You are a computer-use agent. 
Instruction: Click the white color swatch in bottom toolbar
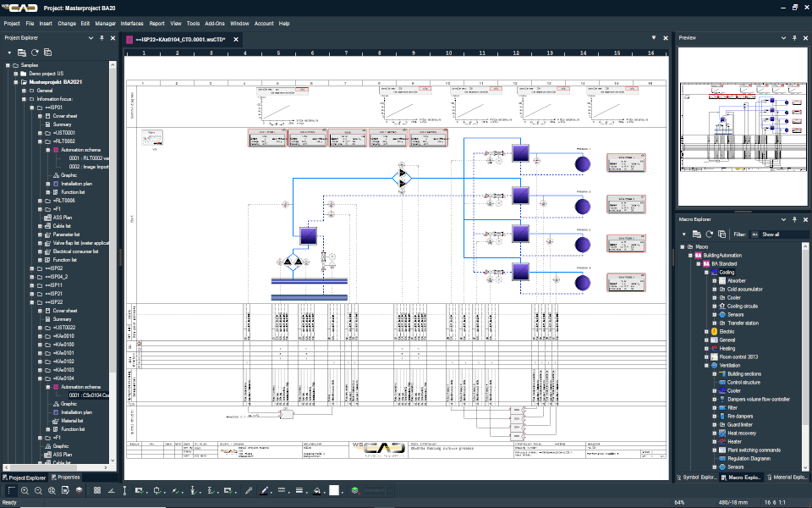(334, 490)
